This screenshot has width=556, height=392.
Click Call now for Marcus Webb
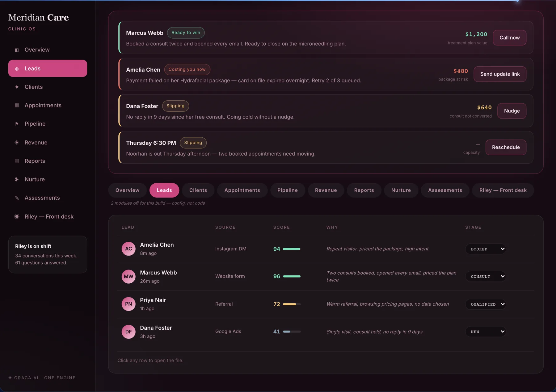510,38
